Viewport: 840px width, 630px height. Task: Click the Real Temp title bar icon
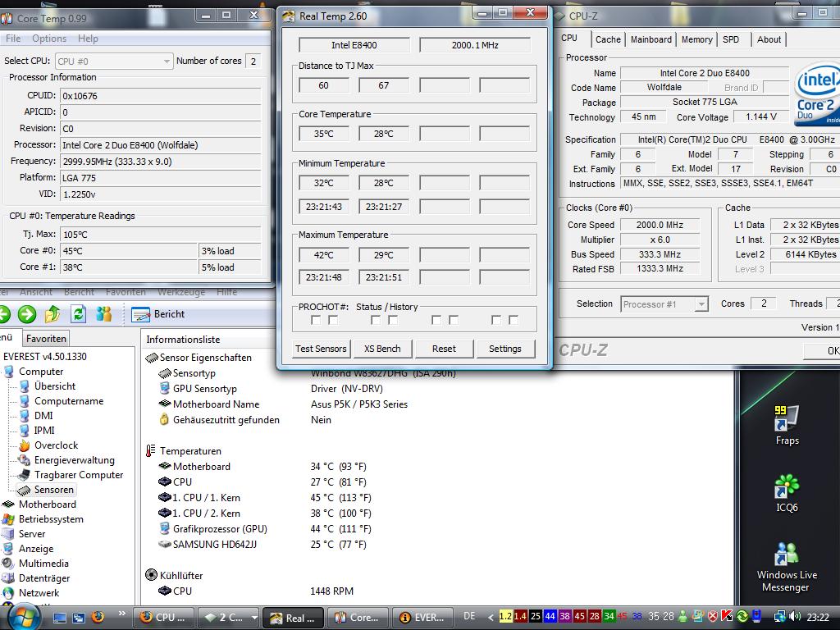(289, 16)
